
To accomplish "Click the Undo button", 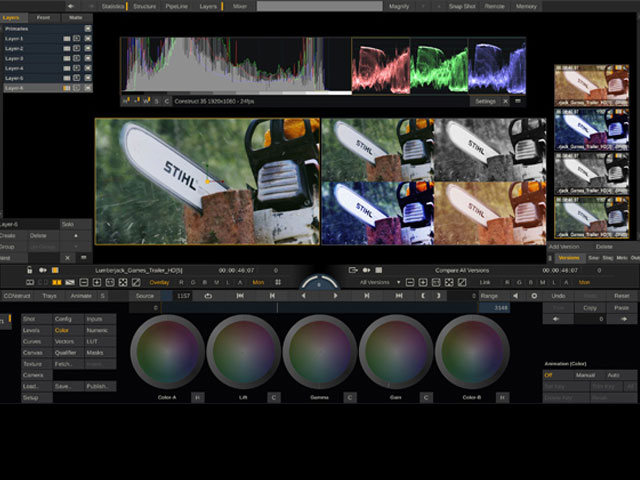I will point(558,296).
